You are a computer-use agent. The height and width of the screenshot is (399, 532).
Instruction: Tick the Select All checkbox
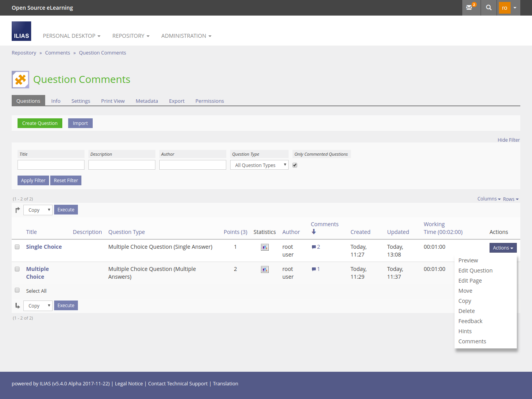point(17,290)
